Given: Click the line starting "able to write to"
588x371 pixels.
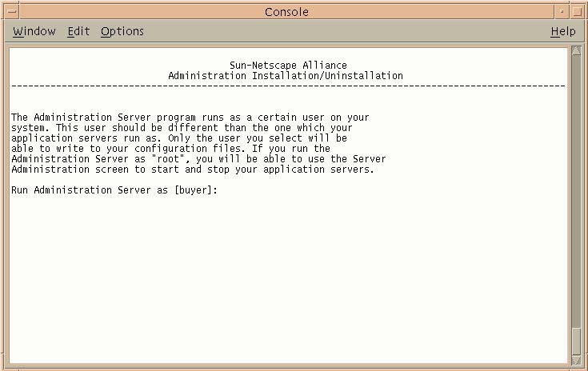Looking at the screenshot, I should pos(170,149).
